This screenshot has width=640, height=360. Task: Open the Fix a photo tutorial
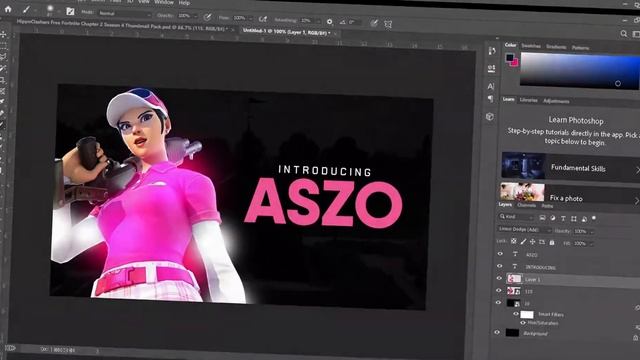coord(570,194)
